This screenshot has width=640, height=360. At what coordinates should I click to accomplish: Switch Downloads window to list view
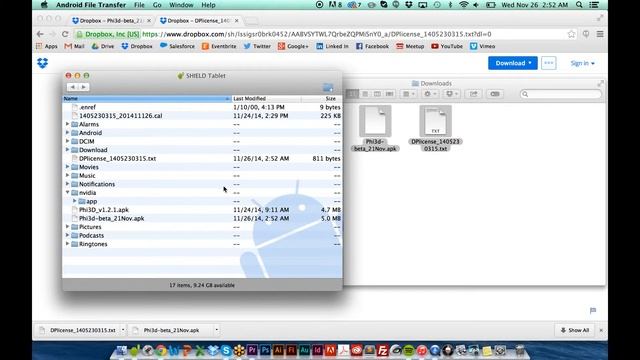click(365, 94)
